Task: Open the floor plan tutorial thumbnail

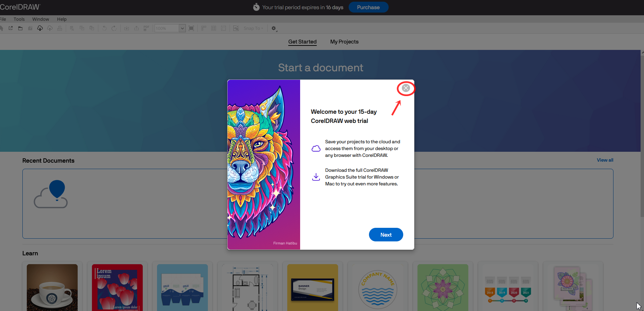Action: [x=248, y=288]
